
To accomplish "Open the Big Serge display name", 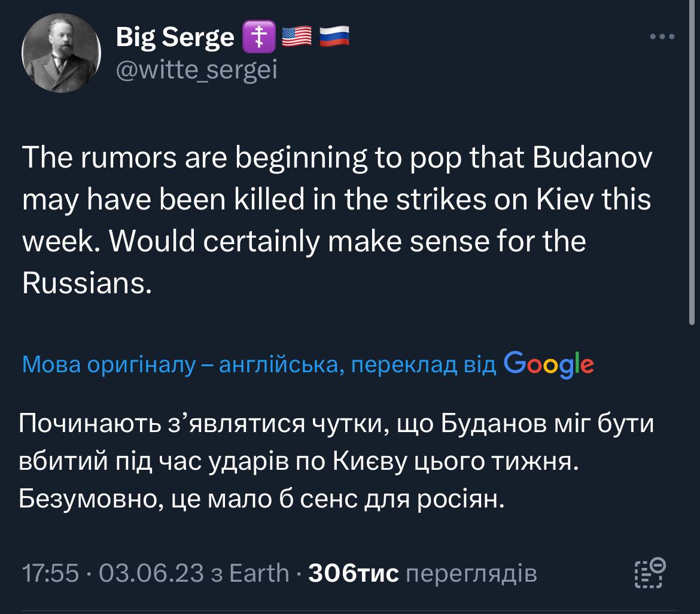I will [175, 38].
